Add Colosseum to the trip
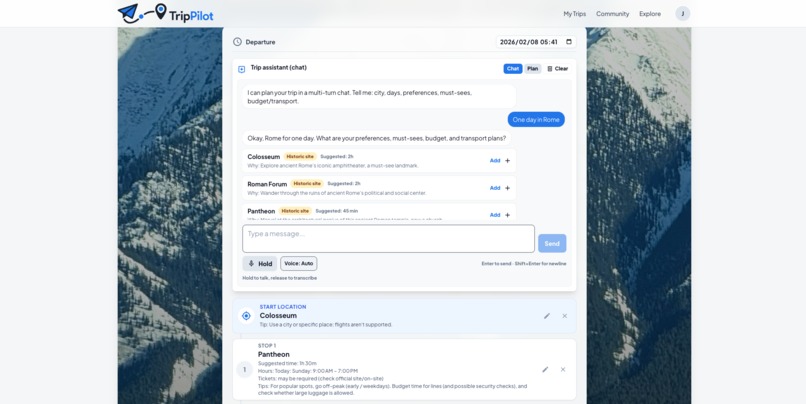The width and height of the screenshot is (806, 404). (x=494, y=161)
